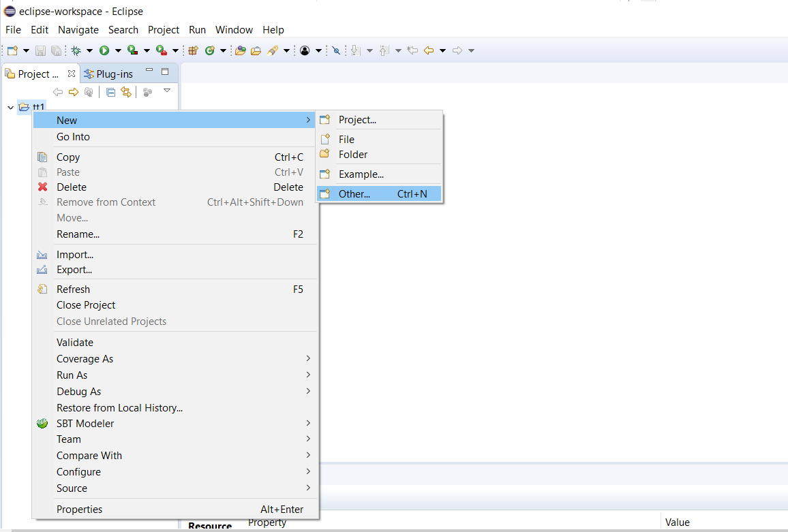
Task: Click the Collapse All icon
Action: coord(111,92)
